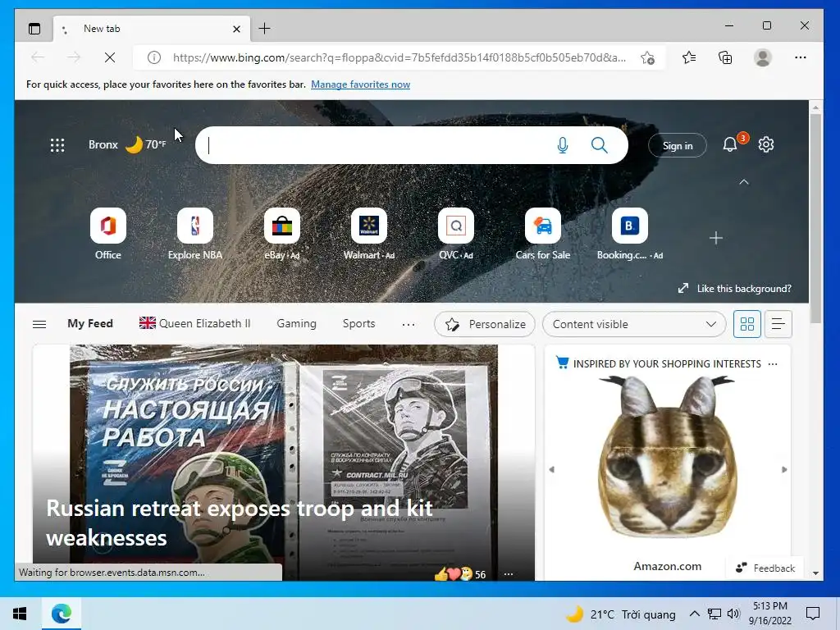Open taskbar weather 21°C widget
Viewport: 840px width, 630px height.
621,614
